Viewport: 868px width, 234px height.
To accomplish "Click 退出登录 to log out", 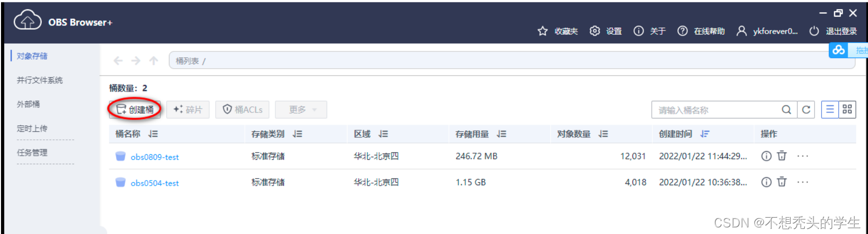I will click(833, 31).
